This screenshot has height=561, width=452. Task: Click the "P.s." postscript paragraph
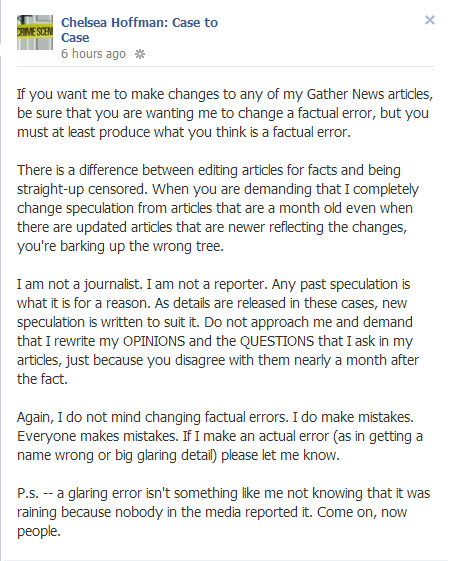click(x=223, y=512)
